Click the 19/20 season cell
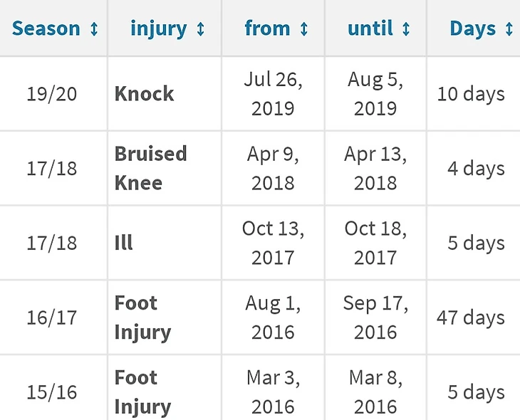The width and height of the screenshot is (520, 420). [x=51, y=94]
